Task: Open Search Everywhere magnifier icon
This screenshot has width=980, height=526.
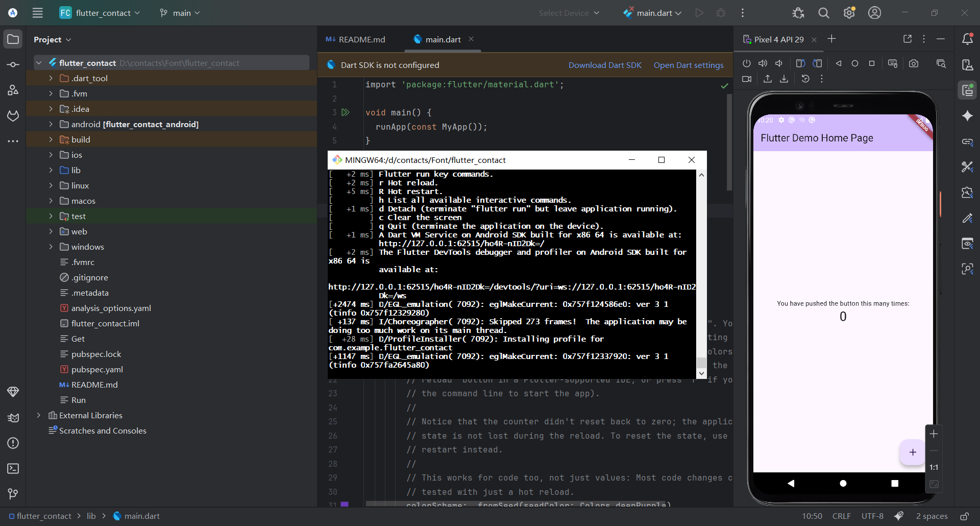Action: (823, 13)
